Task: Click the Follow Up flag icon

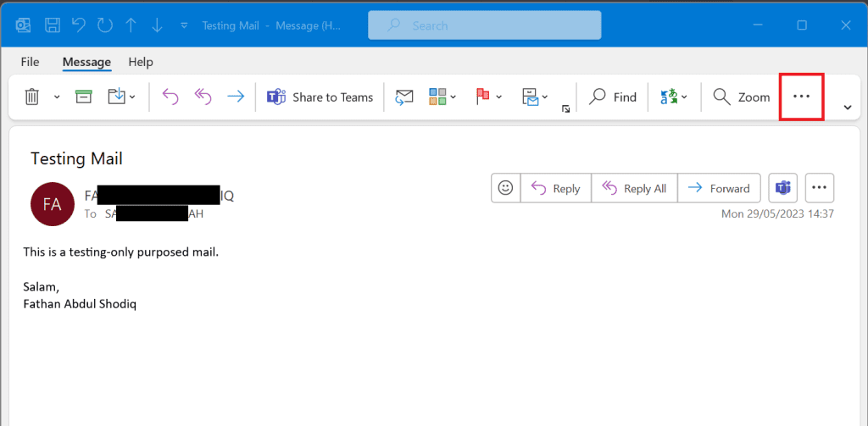Action: 482,97
